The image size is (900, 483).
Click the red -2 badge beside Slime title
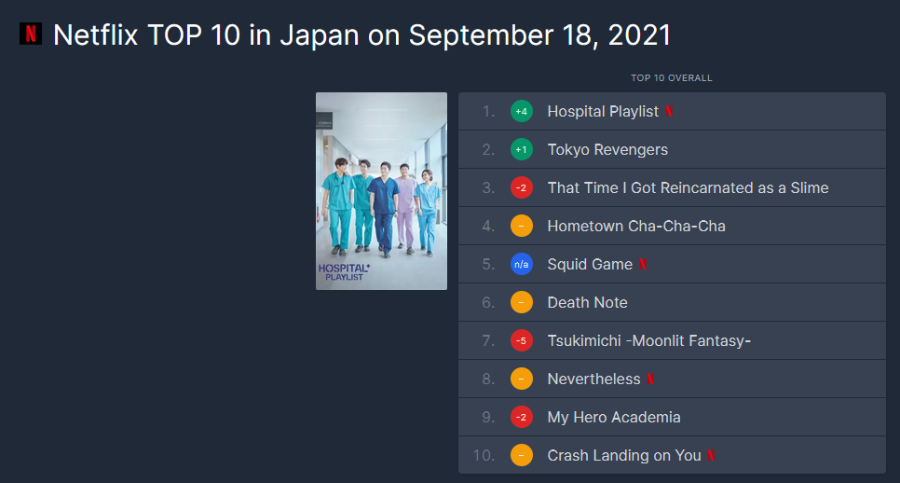521,188
